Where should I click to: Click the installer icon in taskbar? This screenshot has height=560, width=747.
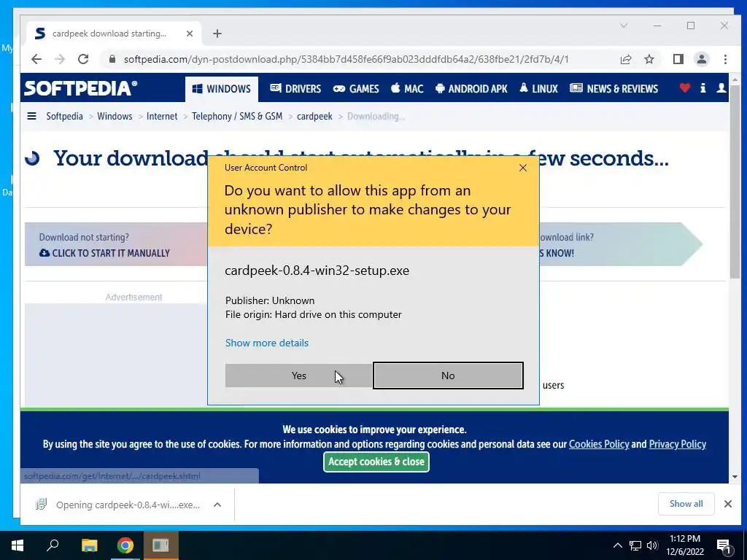point(160,545)
